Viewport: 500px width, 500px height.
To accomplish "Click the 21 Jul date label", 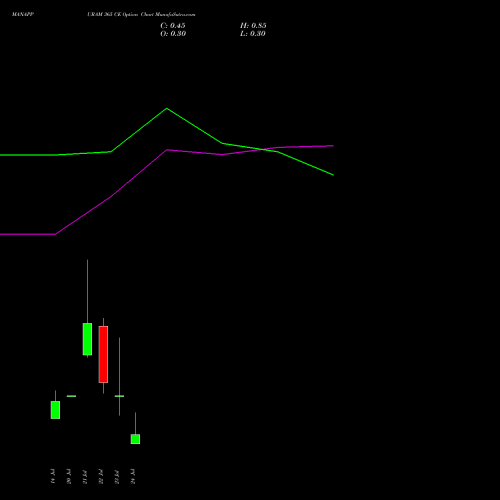I will pos(85,476).
